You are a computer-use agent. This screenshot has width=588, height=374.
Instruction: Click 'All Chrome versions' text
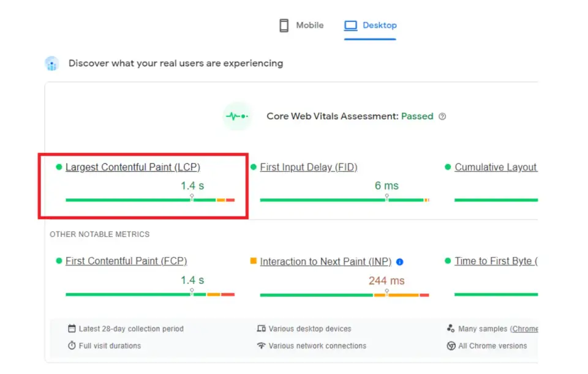click(x=492, y=345)
